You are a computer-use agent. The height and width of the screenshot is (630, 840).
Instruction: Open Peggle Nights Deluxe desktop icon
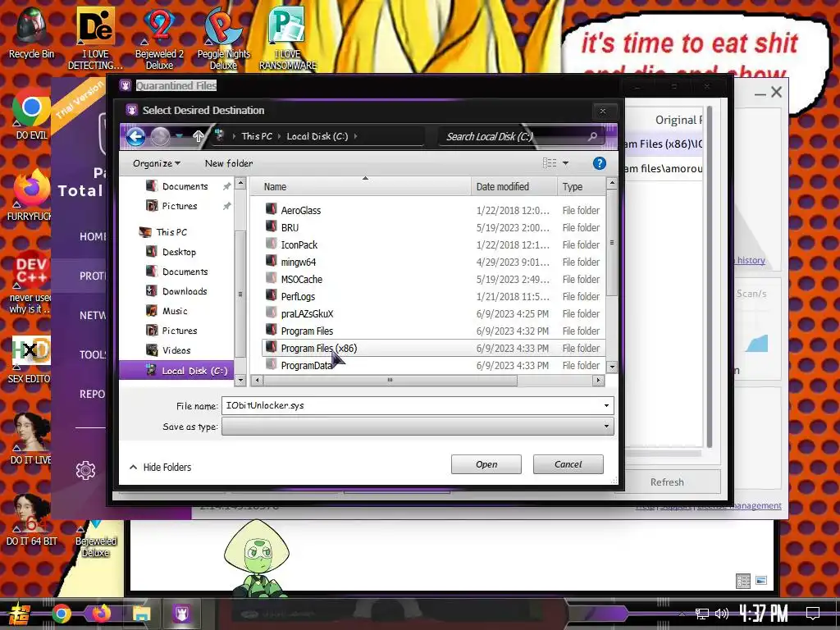tap(223, 39)
